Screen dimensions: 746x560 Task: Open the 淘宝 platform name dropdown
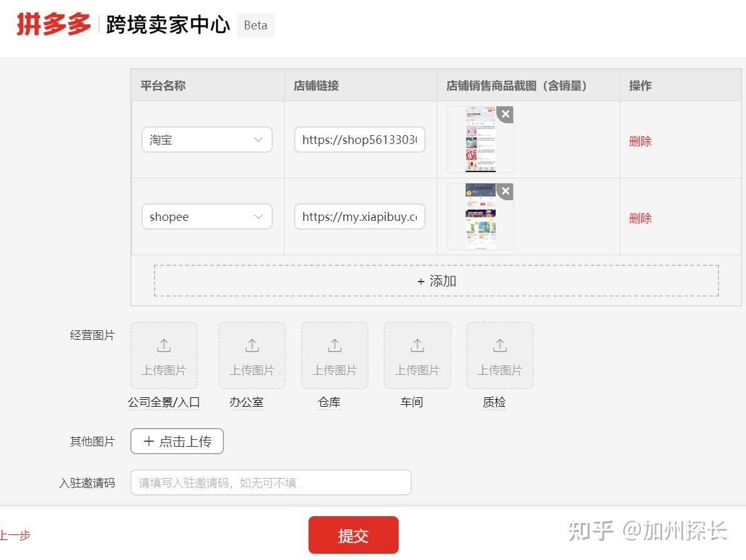tap(207, 140)
